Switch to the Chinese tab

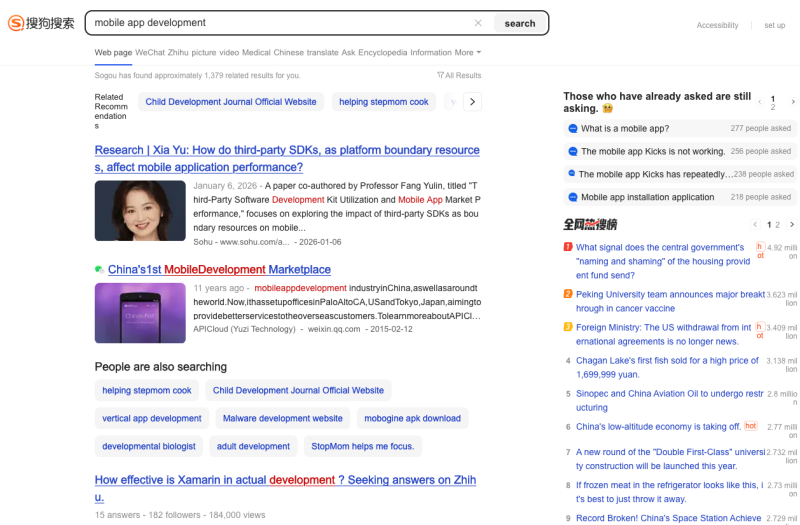(288, 53)
